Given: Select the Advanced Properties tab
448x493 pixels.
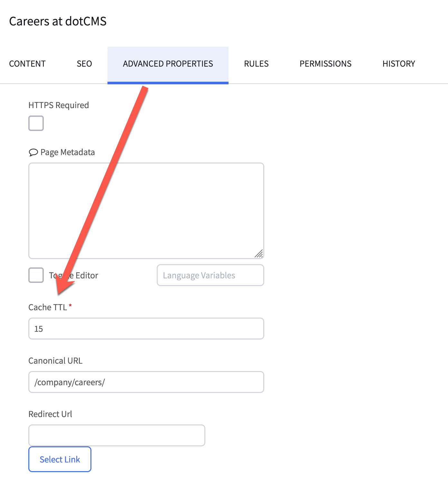Looking at the screenshot, I should 168,64.
